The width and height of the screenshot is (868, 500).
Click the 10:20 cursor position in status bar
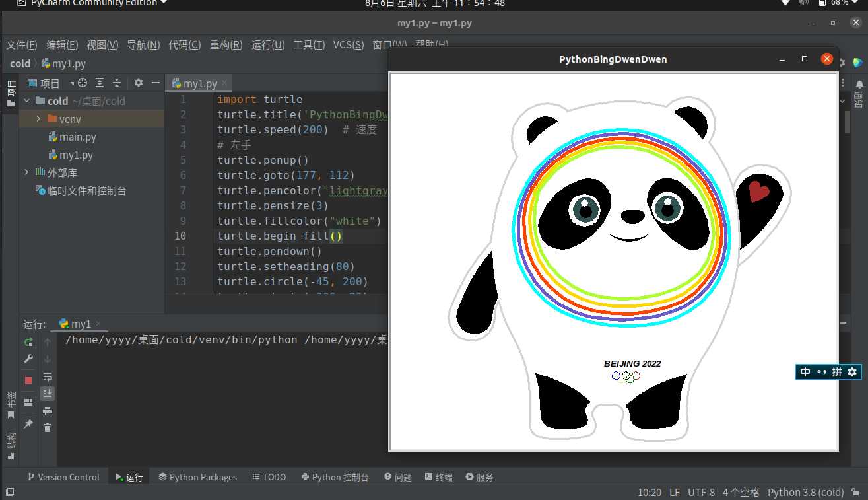(650, 493)
